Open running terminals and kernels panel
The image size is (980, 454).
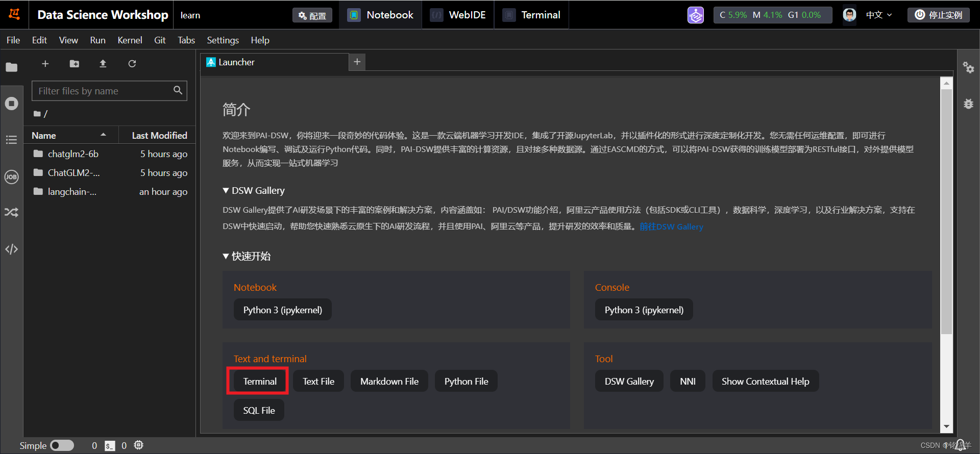pos(11,104)
